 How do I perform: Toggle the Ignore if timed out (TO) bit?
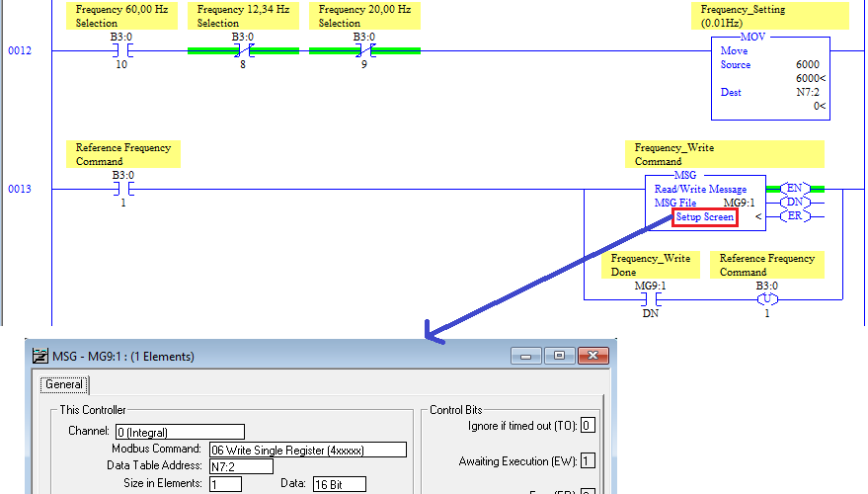point(588,425)
